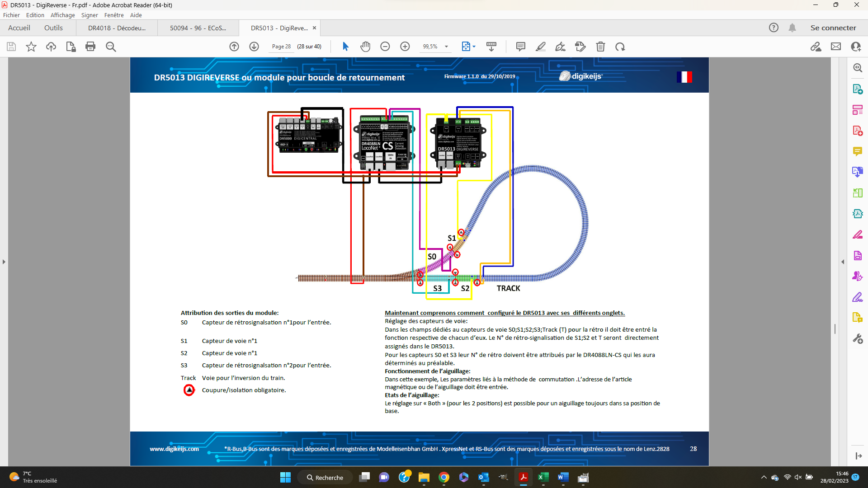Click the cloud upload icon
The image size is (868, 488).
[51, 47]
